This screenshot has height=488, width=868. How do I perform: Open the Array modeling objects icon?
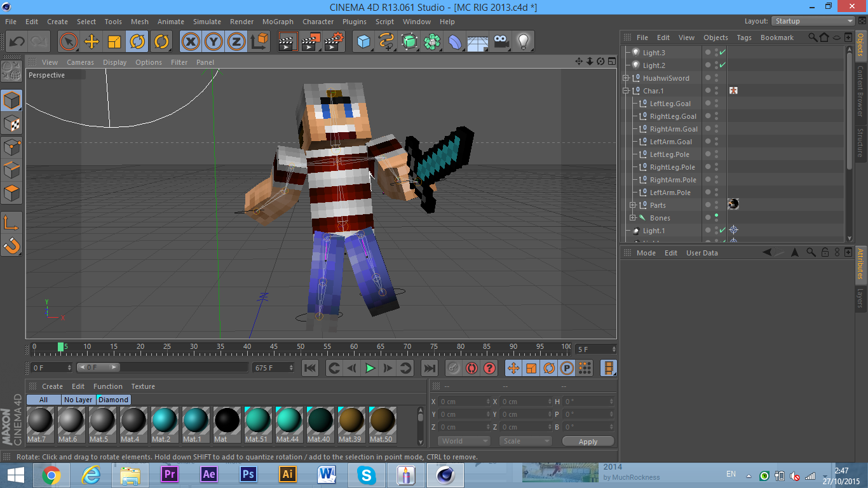(432, 42)
